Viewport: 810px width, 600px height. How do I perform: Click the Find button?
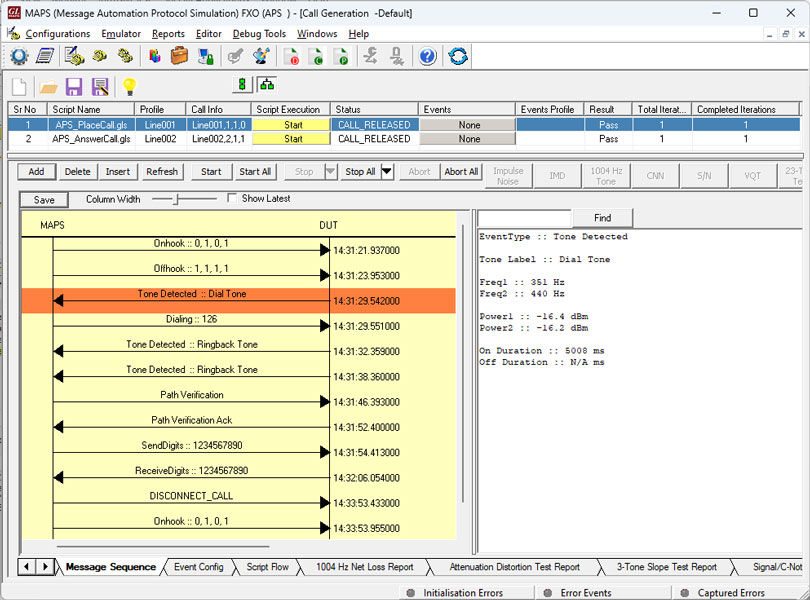coord(602,218)
